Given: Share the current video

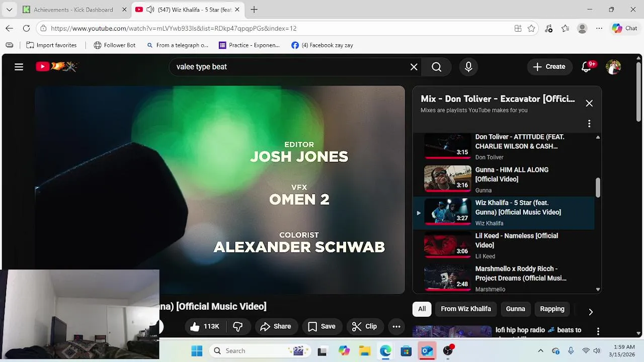Looking at the screenshot, I should coord(276,326).
